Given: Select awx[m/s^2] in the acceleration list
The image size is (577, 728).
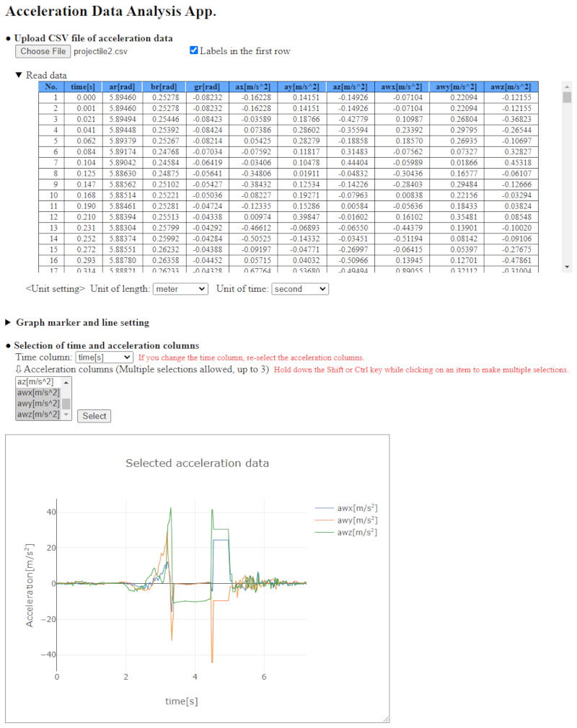Looking at the screenshot, I should (38, 393).
